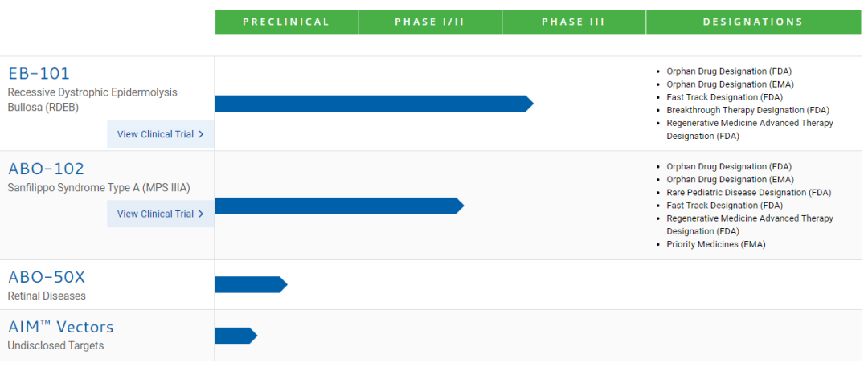Select the Designations column header
868x367 pixels.
coord(752,22)
